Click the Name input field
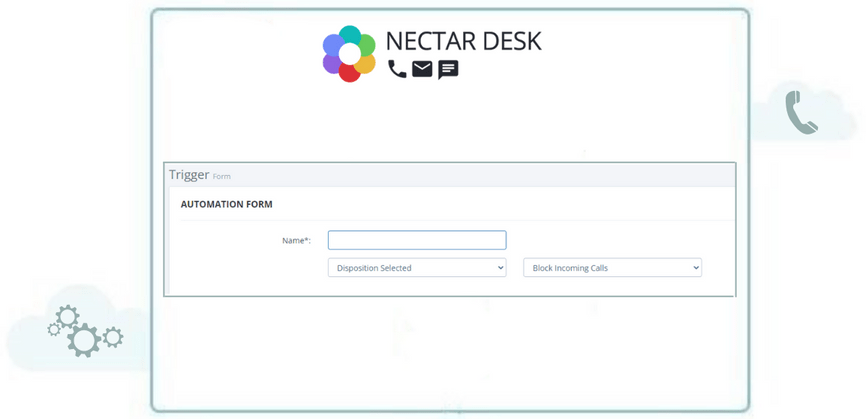This screenshot has width=866, height=419. pyautogui.click(x=417, y=240)
